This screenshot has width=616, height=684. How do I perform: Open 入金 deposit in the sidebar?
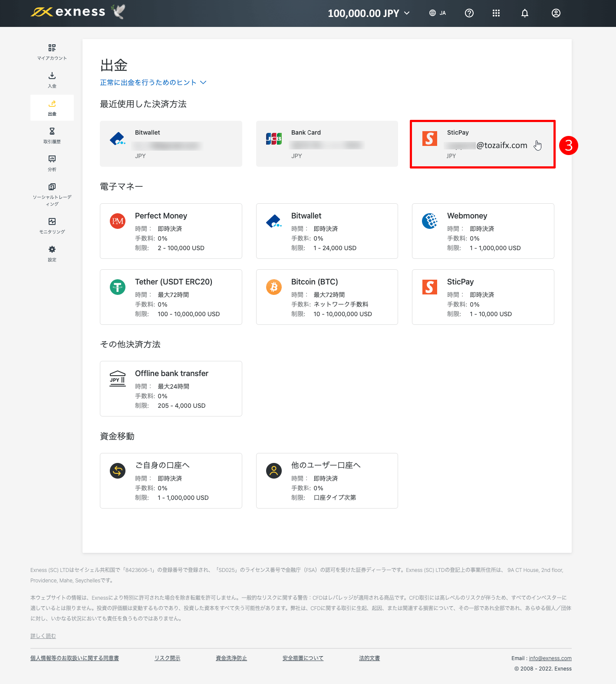coord(52,80)
